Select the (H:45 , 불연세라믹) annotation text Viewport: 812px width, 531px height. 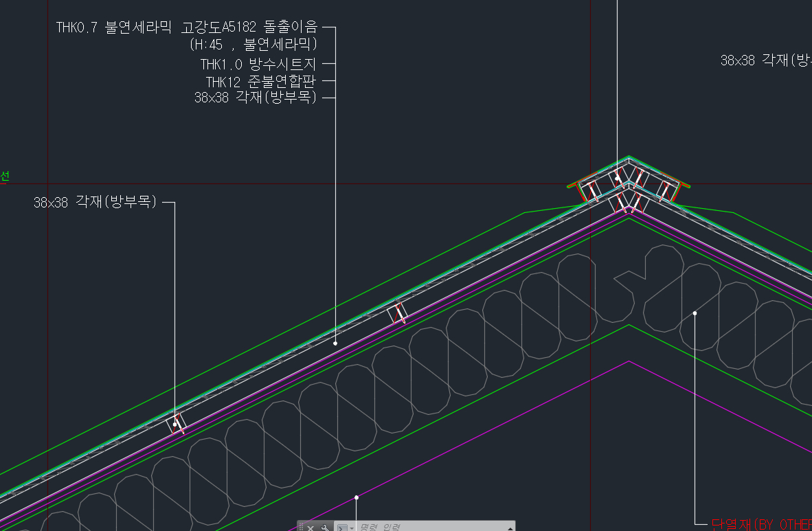tap(253, 45)
